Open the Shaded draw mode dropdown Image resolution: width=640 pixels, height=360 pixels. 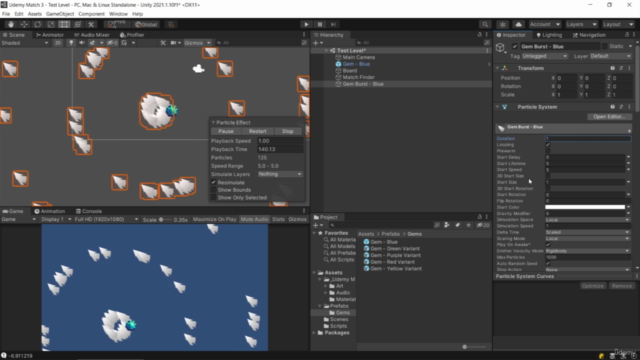click(25, 43)
